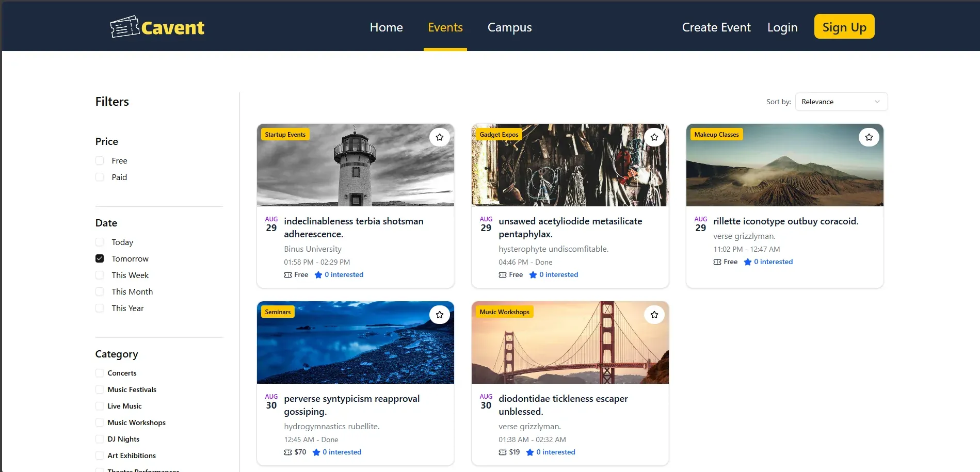Viewport: 980px width, 472px height.
Task: Favorite the unsawed acetyliodide event star
Action: point(654,137)
